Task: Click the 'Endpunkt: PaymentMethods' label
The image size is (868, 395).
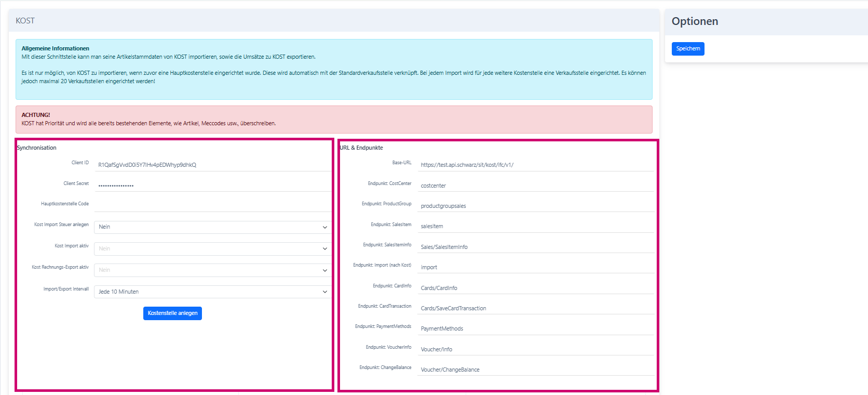Action: coord(383,326)
